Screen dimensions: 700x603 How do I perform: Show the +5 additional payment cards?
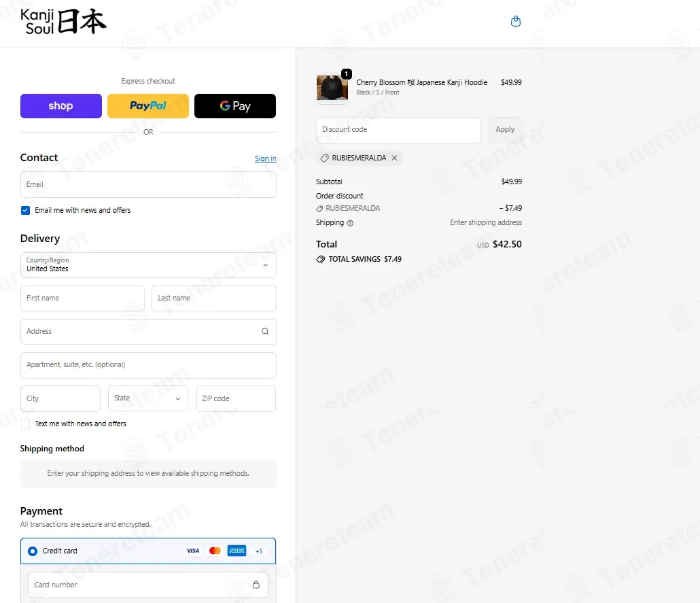pyautogui.click(x=259, y=551)
